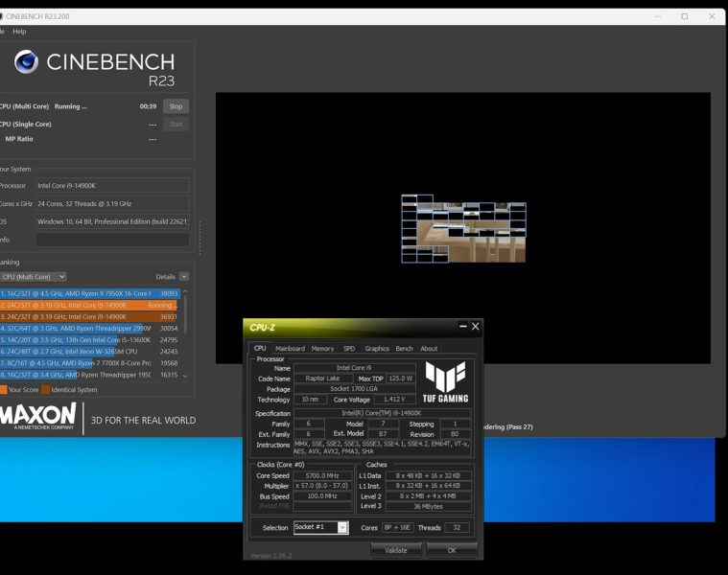Screen dimensions: 728x575
Task: Click the Threads value 32 in CPU-Z
Action: (x=457, y=527)
